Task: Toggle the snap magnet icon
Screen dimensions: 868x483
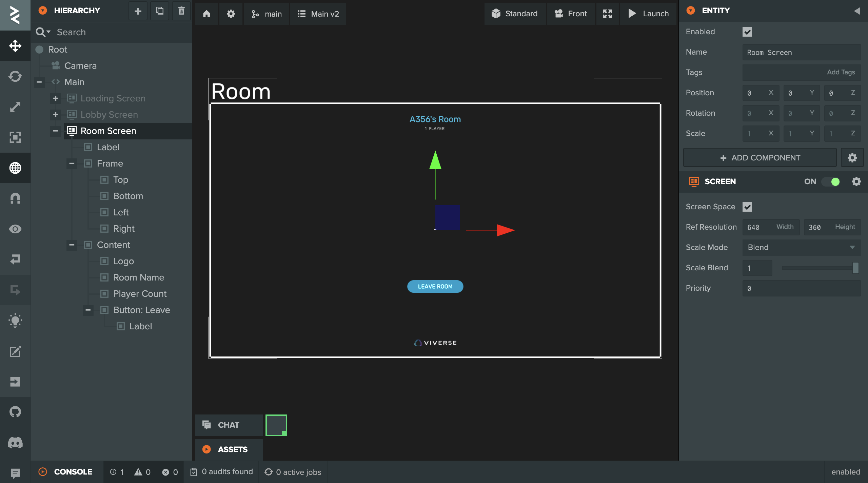Action: (15, 198)
